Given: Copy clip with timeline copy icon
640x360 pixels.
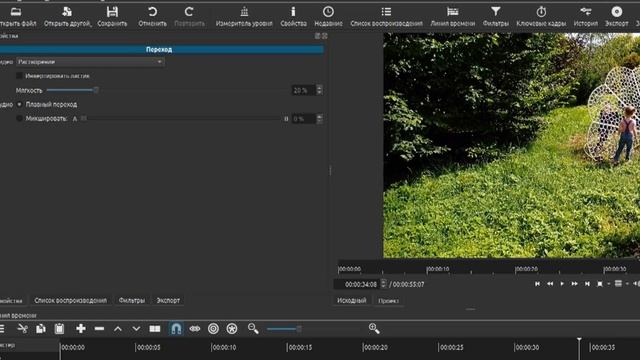Looking at the screenshot, I should pos(41,329).
